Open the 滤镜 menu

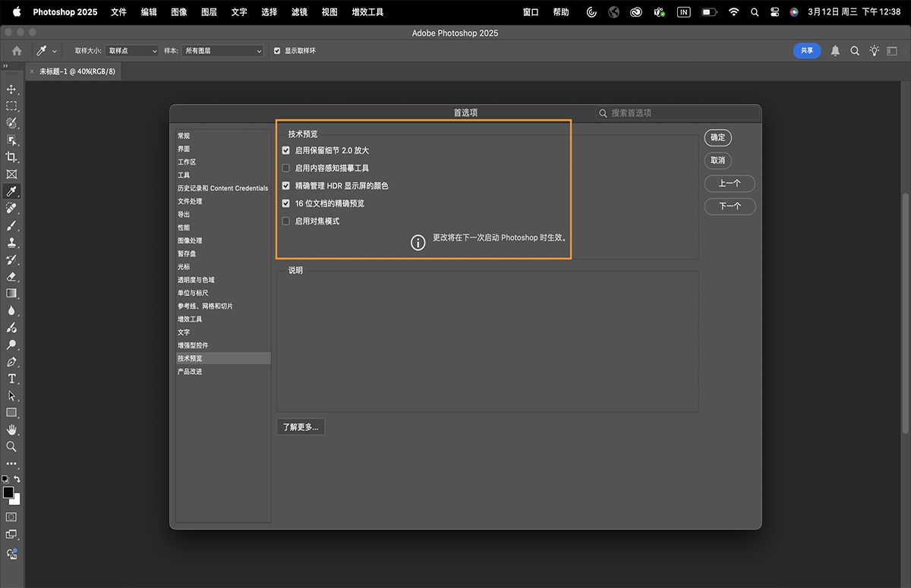[x=298, y=12]
